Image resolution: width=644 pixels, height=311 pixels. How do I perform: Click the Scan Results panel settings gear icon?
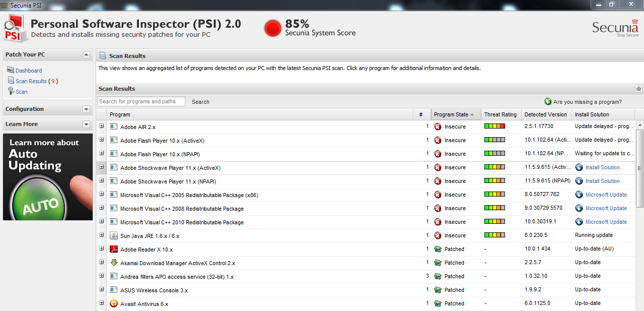(638, 89)
